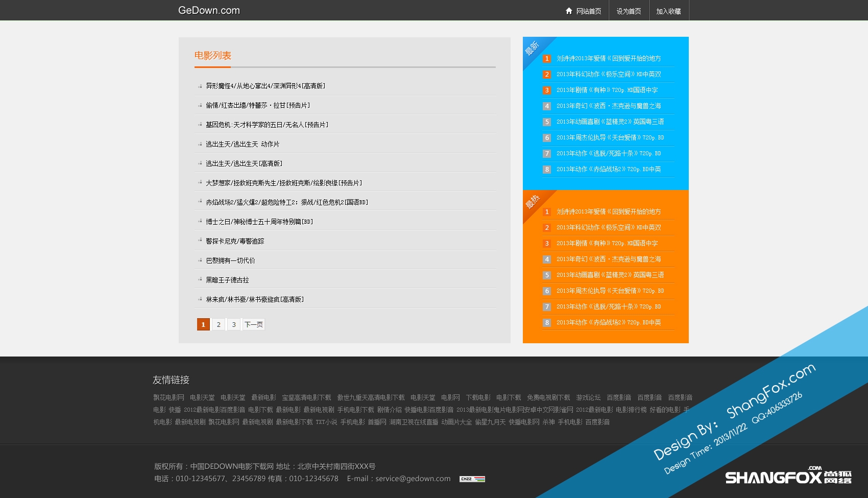This screenshot has width=868, height=498.
Task: Click the 电影排行榜 friend link
Action: point(631,410)
